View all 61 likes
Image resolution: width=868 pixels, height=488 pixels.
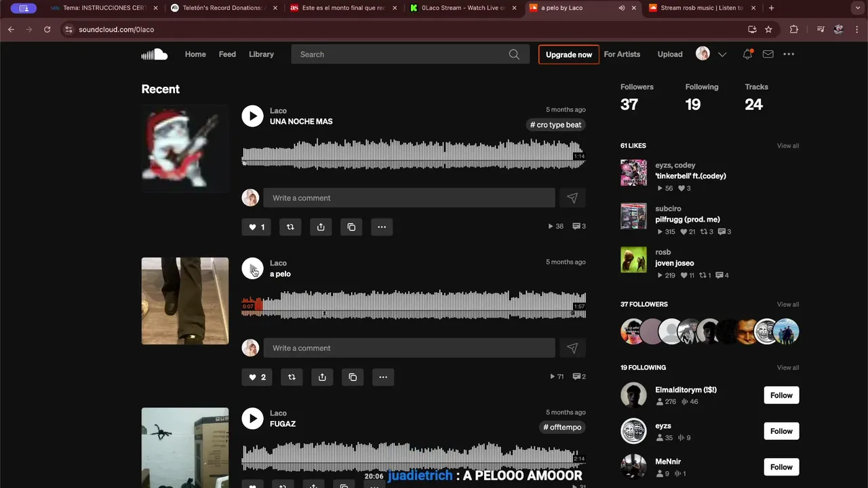(x=788, y=146)
